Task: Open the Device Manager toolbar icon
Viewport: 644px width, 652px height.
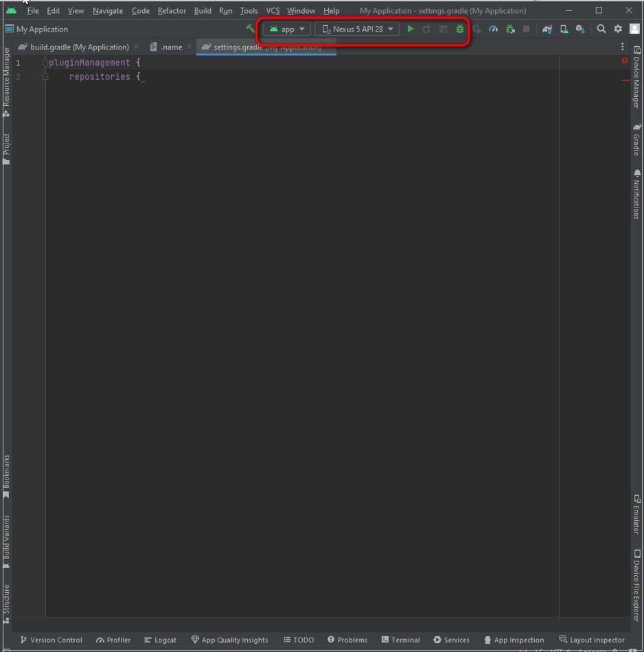Action: tap(564, 29)
